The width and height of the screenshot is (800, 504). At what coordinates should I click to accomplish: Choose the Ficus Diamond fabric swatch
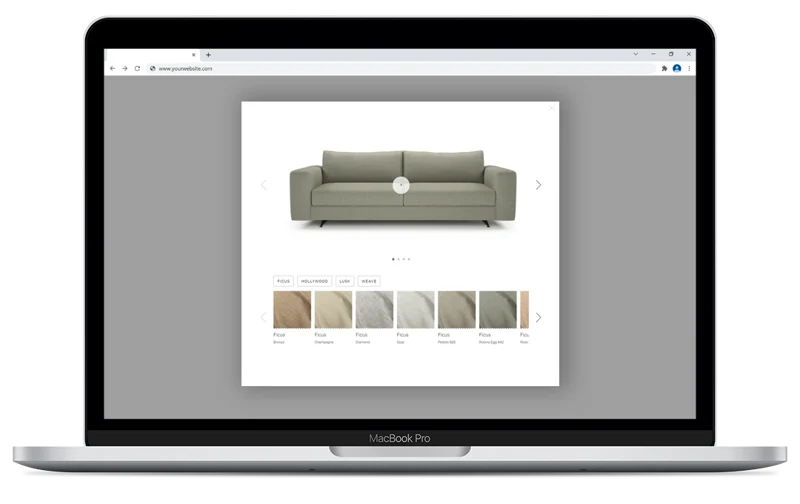[374, 310]
